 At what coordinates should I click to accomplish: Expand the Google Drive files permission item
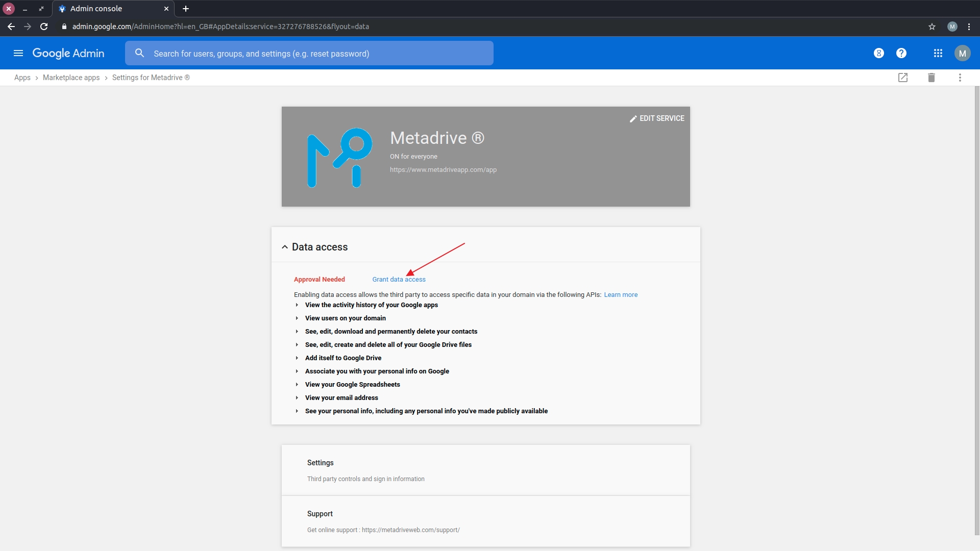tap(297, 344)
